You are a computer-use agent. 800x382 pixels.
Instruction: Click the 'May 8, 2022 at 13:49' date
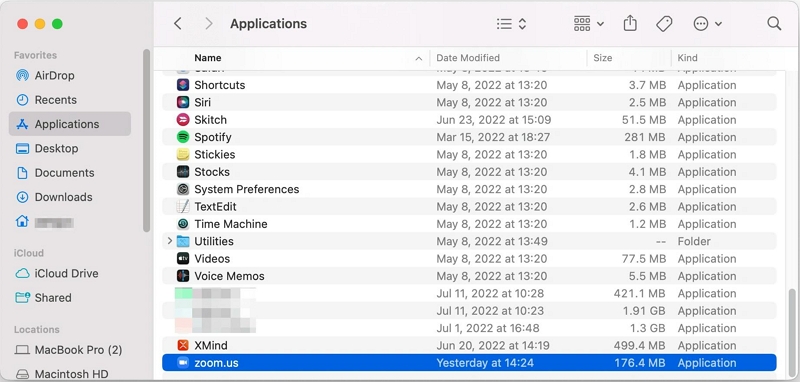(x=492, y=241)
